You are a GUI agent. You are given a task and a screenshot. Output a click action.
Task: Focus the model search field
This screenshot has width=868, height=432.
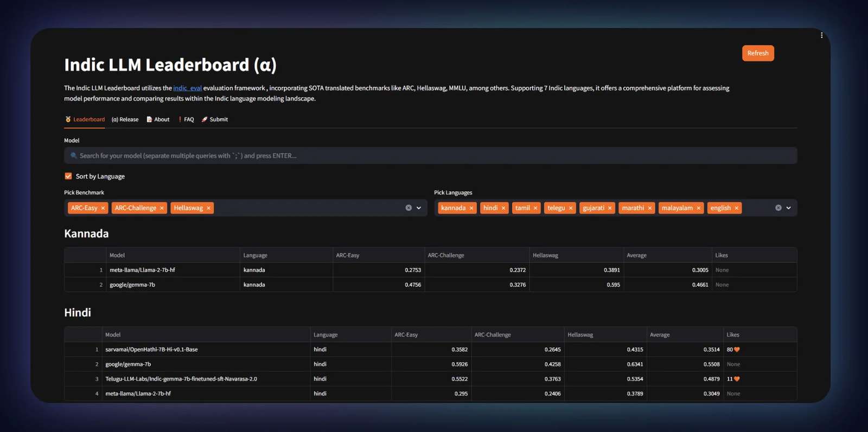431,156
